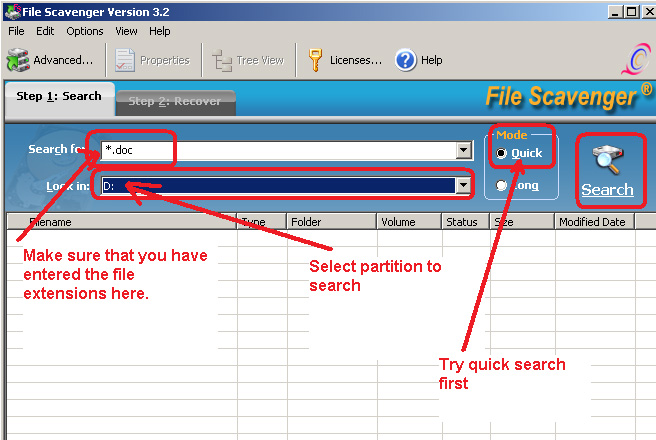
Task: Expand the Look in drive dropdown arrow
Action: coord(463,185)
